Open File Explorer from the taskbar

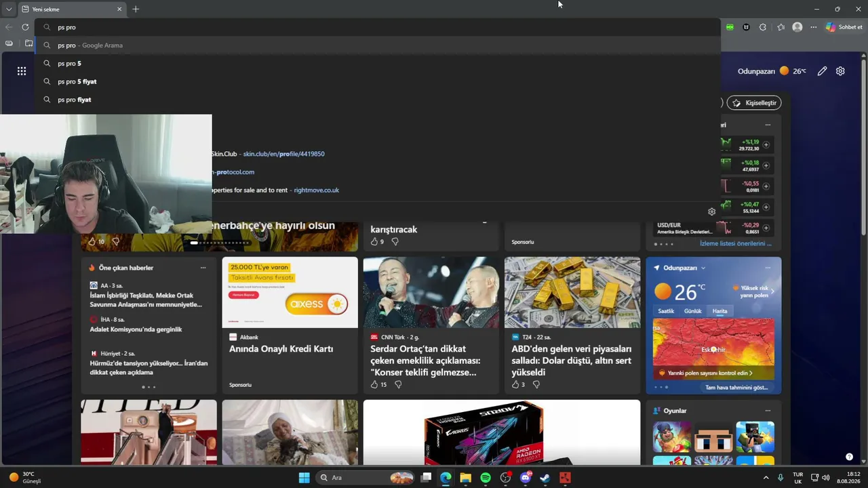coord(465,478)
